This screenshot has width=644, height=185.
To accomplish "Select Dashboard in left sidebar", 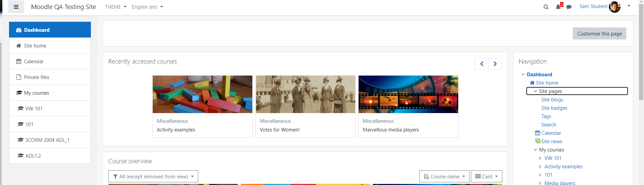I will 50,30.
